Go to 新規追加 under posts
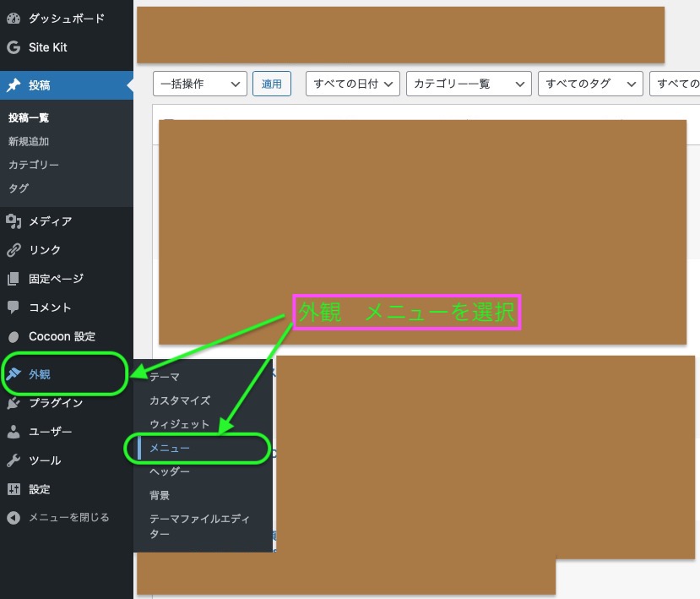 tap(29, 141)
